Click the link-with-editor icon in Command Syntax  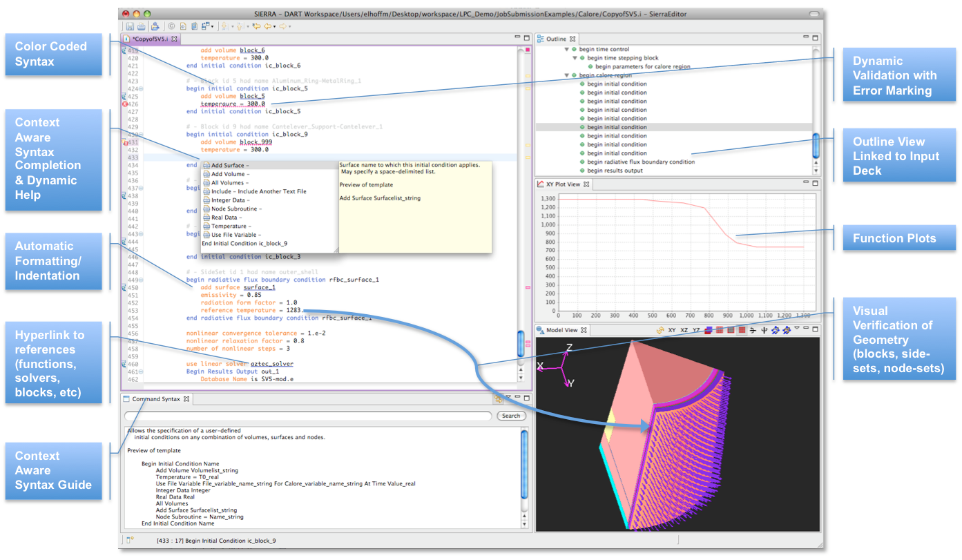[x=498, y=399]
